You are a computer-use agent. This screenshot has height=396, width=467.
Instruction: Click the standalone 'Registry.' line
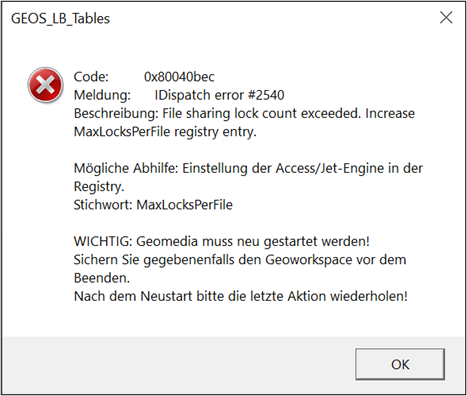click(99, 187)
